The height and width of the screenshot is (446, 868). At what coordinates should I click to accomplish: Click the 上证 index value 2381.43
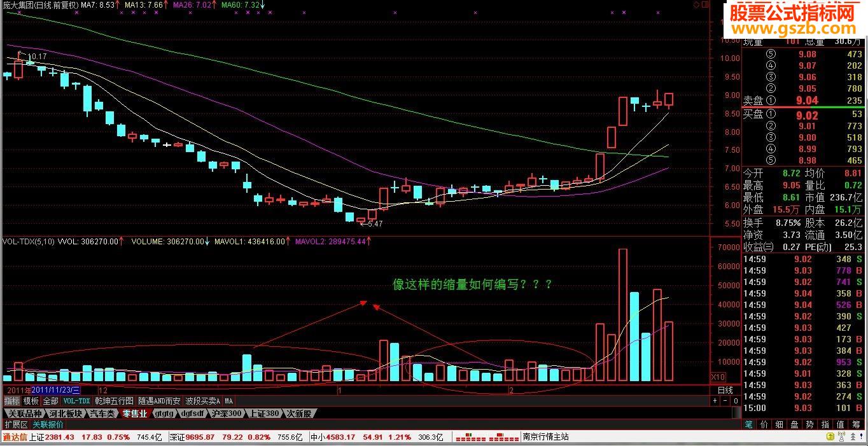[59, 437]
